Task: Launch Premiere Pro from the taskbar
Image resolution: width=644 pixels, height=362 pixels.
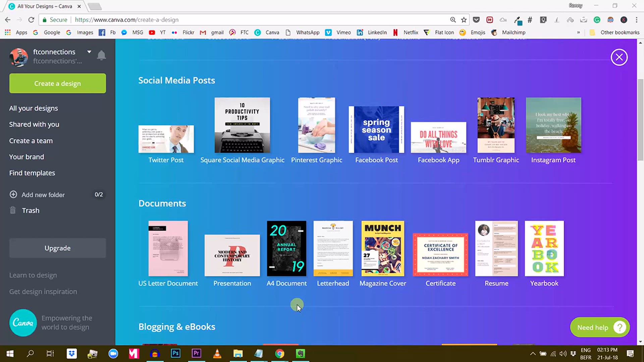Action: 196,354
